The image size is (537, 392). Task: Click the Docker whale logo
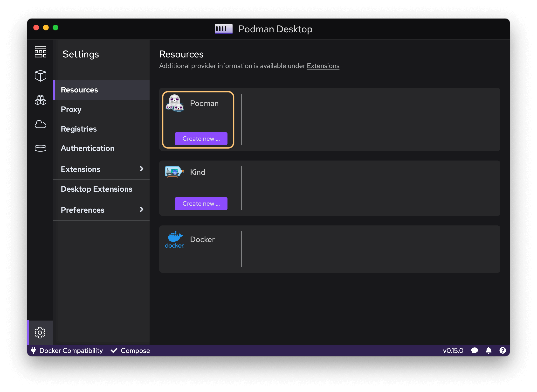[174, 240]
